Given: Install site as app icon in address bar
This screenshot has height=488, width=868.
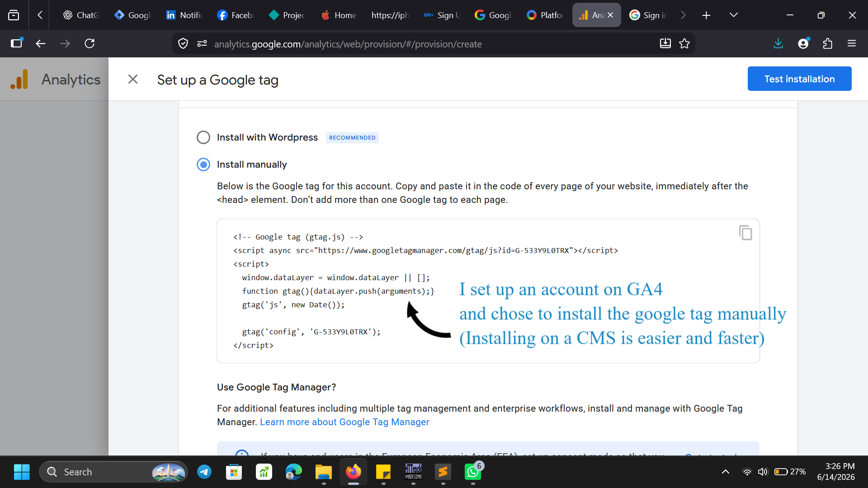Looking at the screenshot, I should 665,43.
